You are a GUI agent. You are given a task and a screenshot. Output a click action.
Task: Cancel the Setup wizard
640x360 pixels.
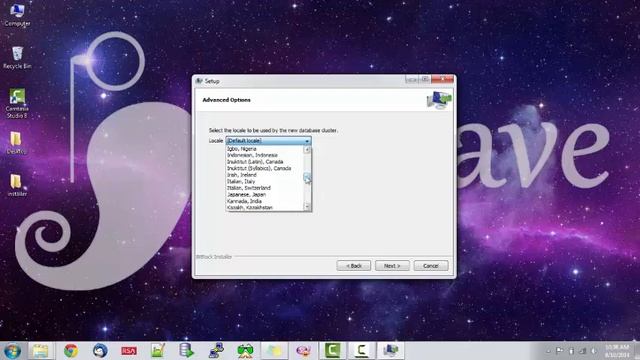pos(431,266)
